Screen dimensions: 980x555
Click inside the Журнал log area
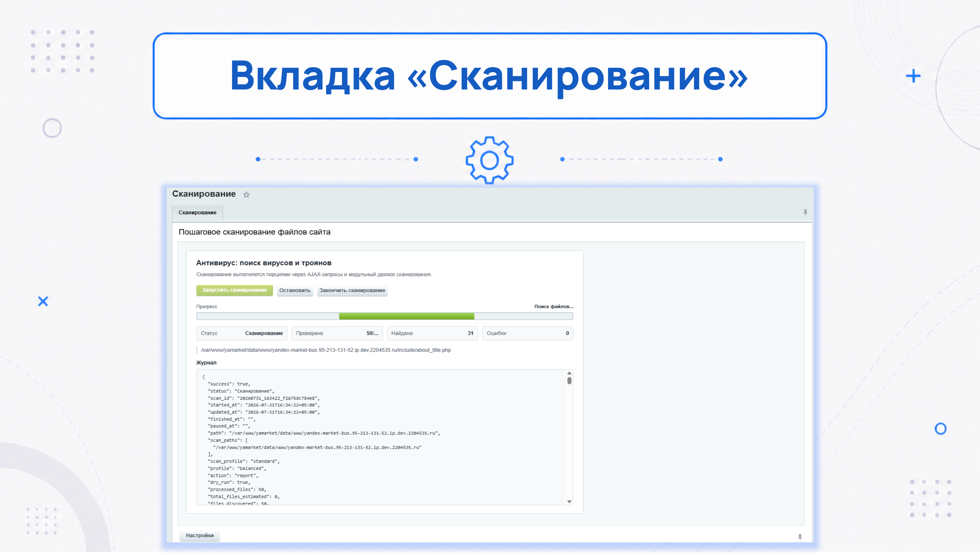384,437
